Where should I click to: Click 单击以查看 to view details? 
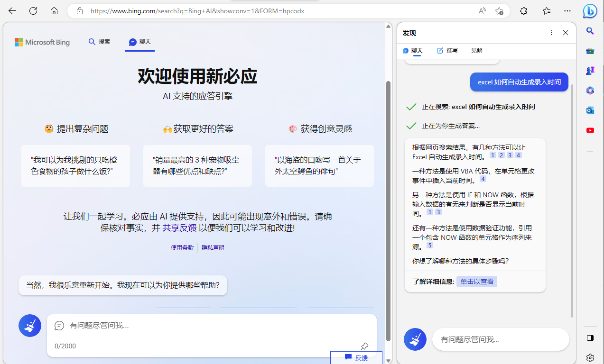pos(476,281)
